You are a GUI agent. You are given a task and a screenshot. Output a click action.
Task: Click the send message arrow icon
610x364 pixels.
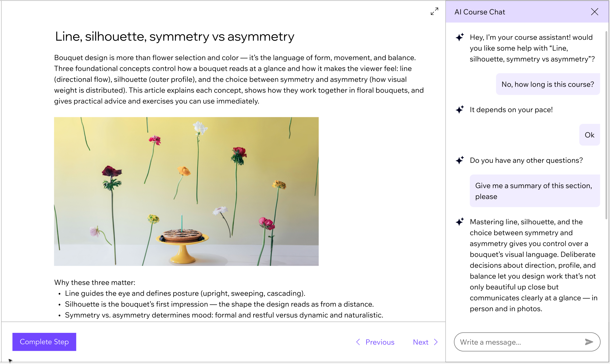pyautogui.click(x=589, y=342)
